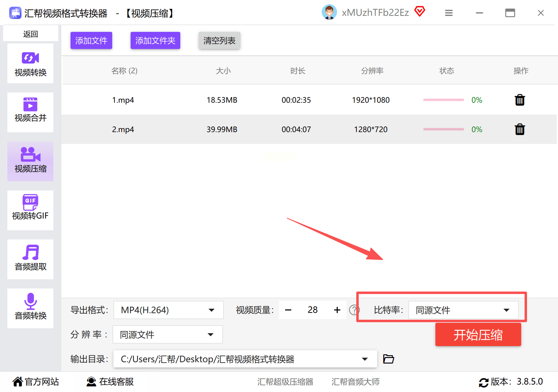558x392 pixels.
Task: Remove 2.mp4 with the trash icon
Action: click(519, 129)
